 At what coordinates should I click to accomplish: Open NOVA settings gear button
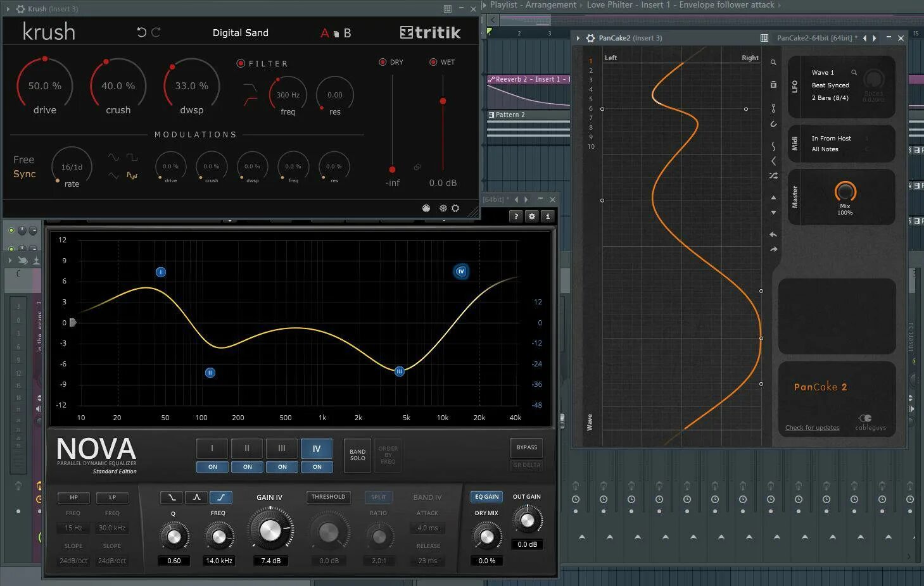click(x=532, y=216)
